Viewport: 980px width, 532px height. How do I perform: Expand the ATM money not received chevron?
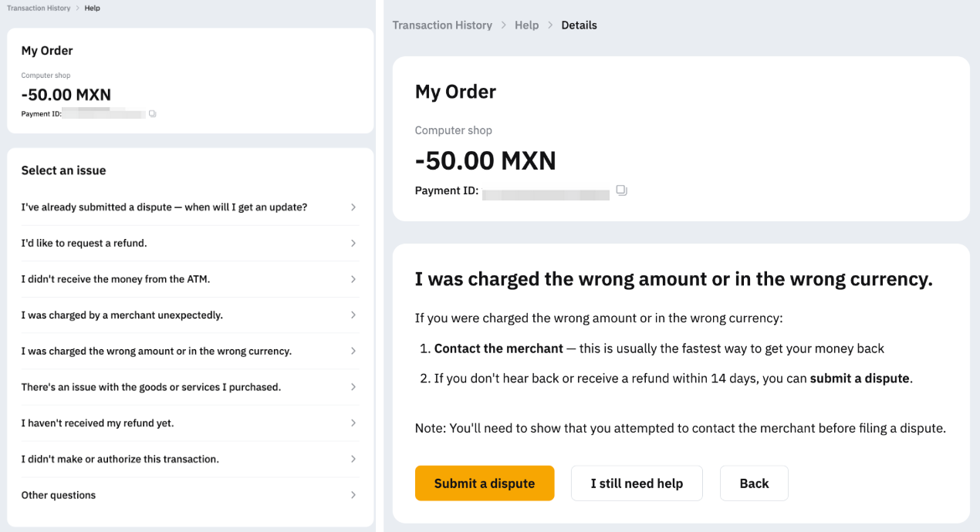point(353,279)
